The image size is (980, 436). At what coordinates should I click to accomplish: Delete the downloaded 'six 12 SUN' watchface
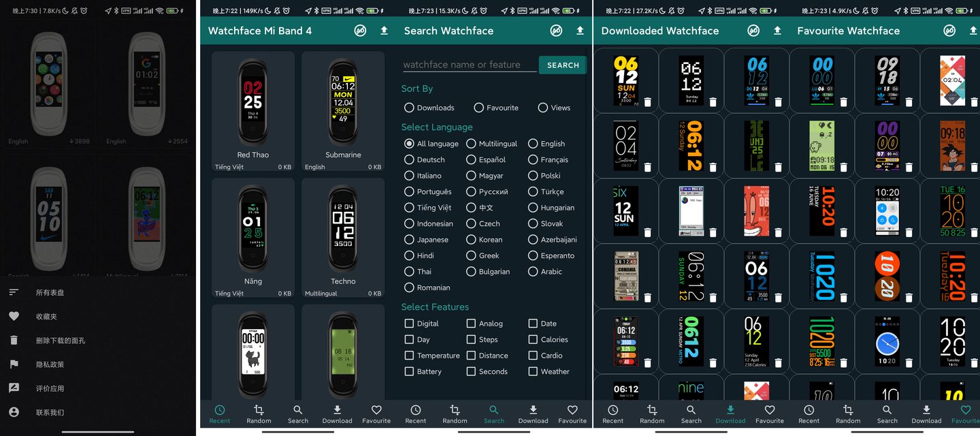(647, 232)
